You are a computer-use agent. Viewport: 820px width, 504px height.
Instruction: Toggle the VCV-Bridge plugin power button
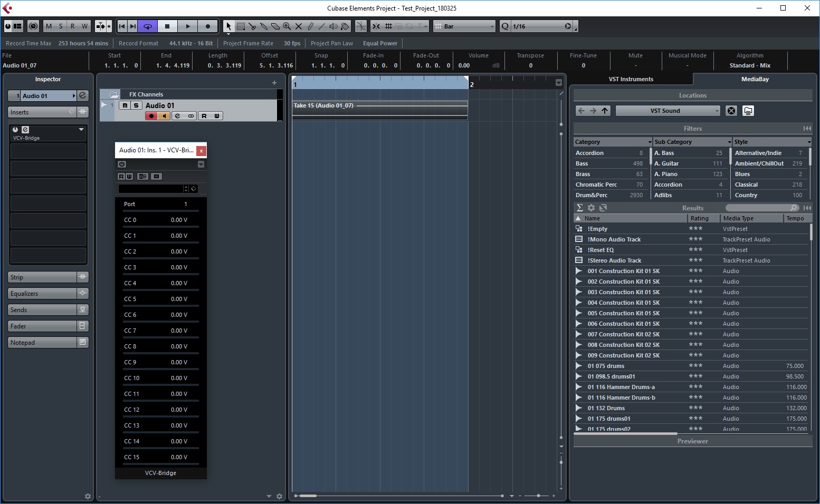click(x=122, y=164)
